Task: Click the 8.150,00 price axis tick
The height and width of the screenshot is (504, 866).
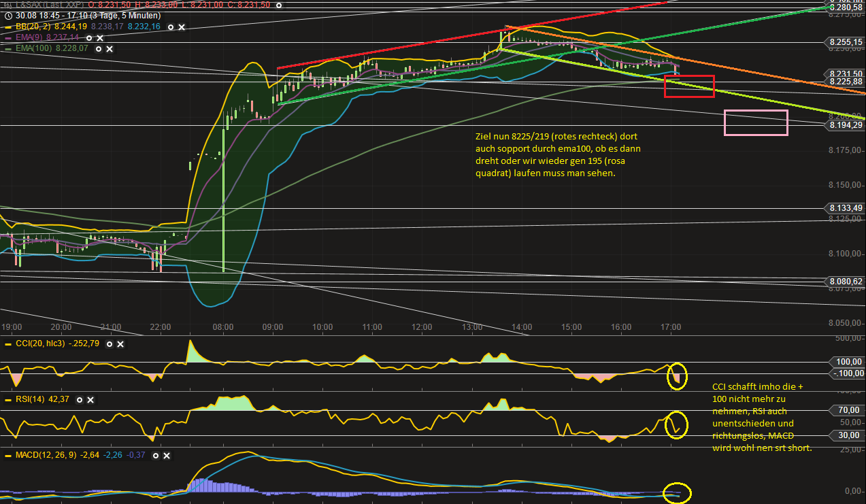Action: 846,185
